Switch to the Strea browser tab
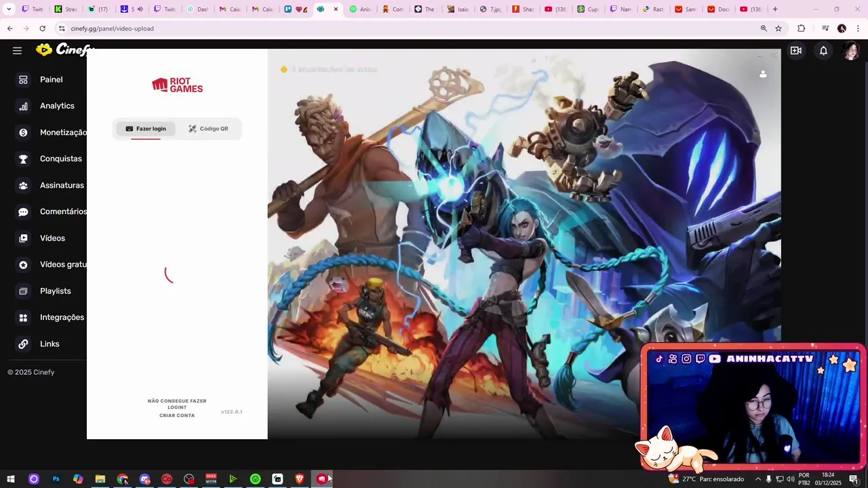The height and width of the screenshot is (488, 868). [66, 9]
